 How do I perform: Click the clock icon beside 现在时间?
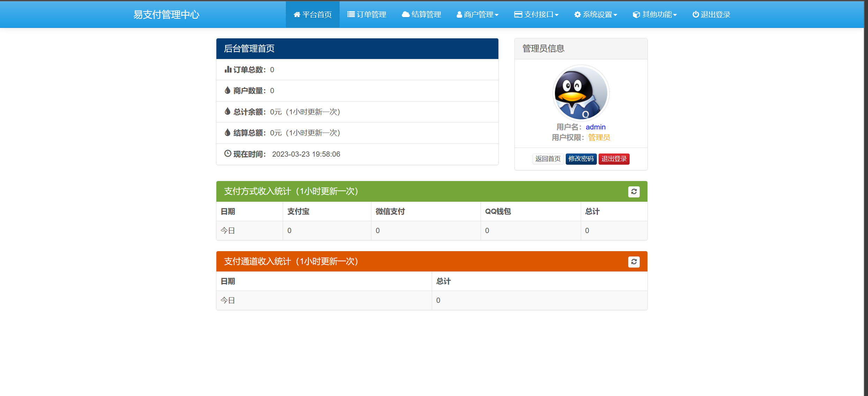(228, 154)
